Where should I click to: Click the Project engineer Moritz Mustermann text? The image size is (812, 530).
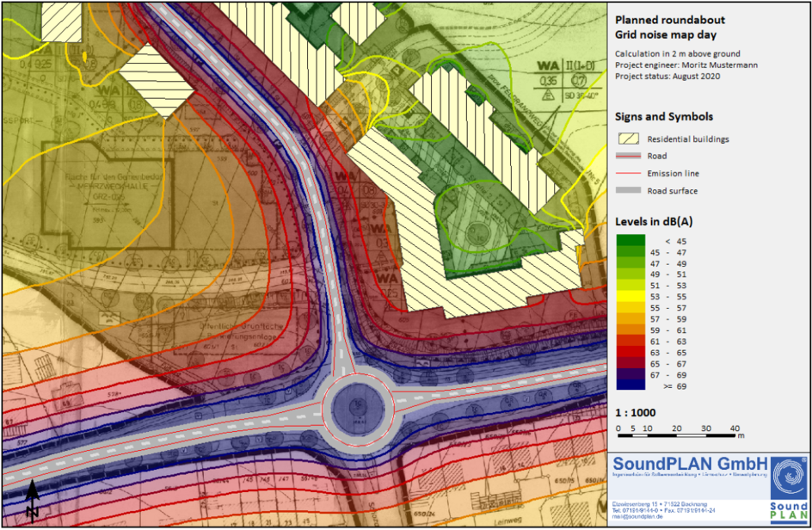686,65
